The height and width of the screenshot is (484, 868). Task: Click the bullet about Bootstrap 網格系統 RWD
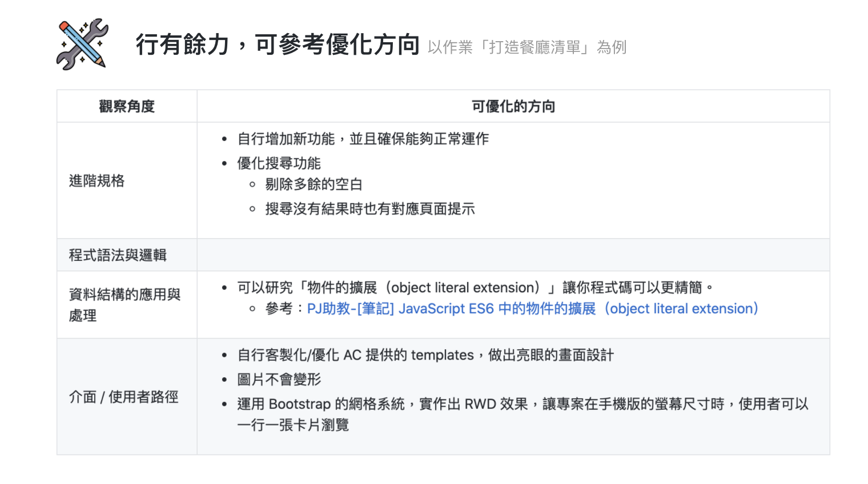[x=523, y=414]
